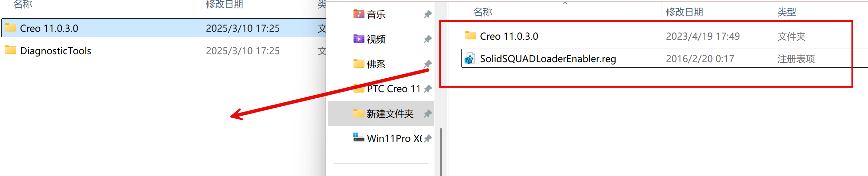Sort left window by 名称 column header

pyautogui.click(x=23, y=4)
